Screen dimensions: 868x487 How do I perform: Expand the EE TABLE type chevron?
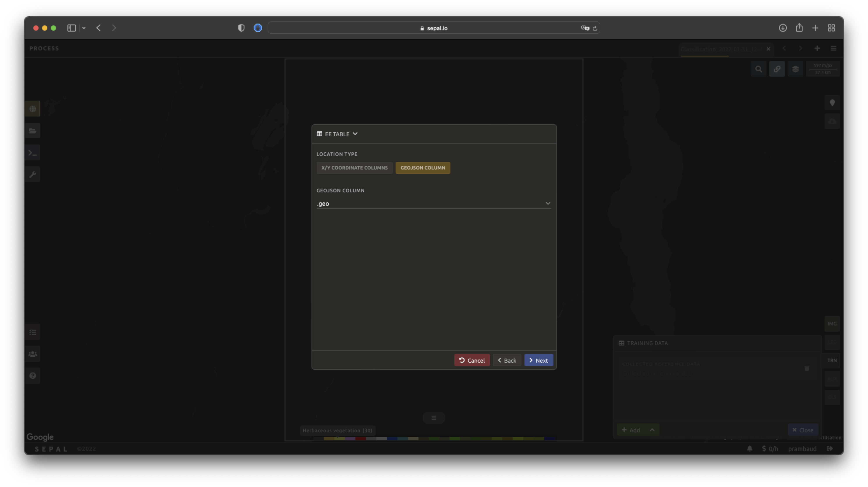[355, 134]
